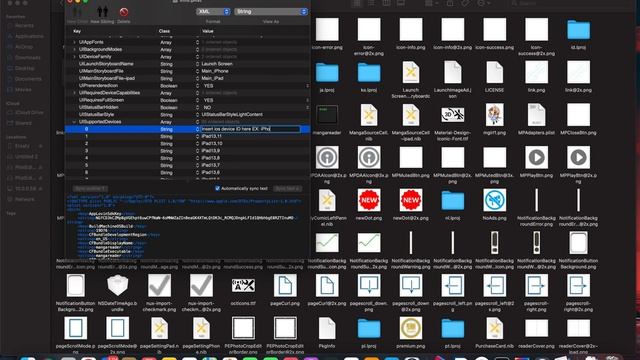Click the red Delete toolbar icon

click(124, 12)
